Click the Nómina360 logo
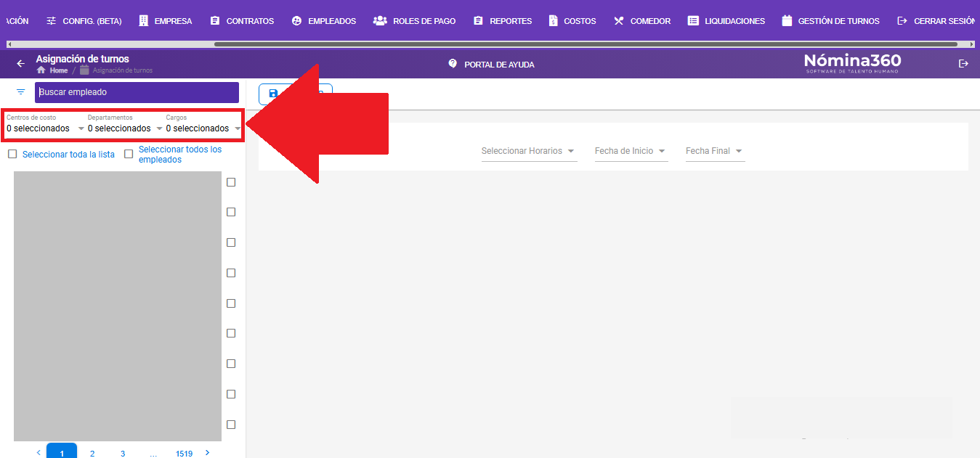Image resolution: width=980 pixels, height=458 pixels. coord(852,62)
